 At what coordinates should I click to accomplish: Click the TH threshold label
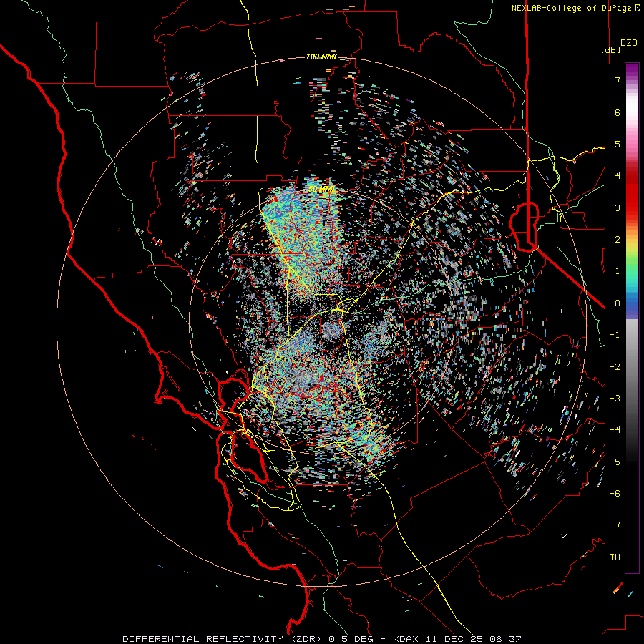pyautogui.click(x=615, y=557)
